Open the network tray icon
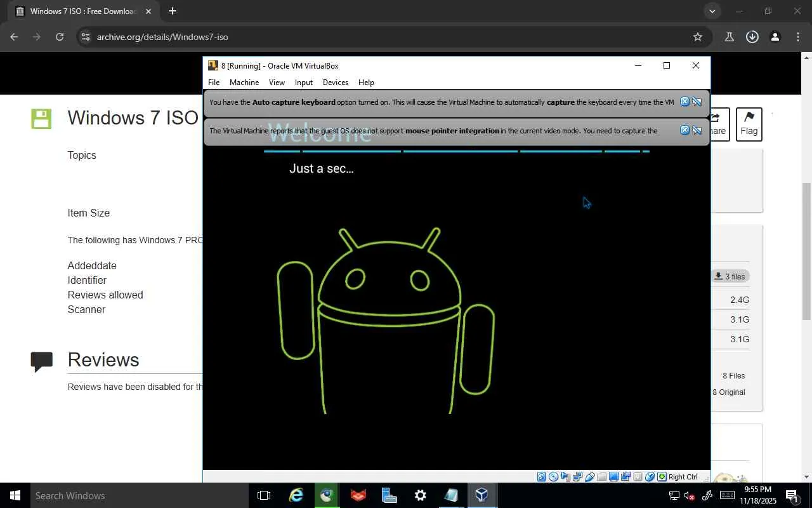The width and height of the screenshot is (812, 508). tap(674, 495)
